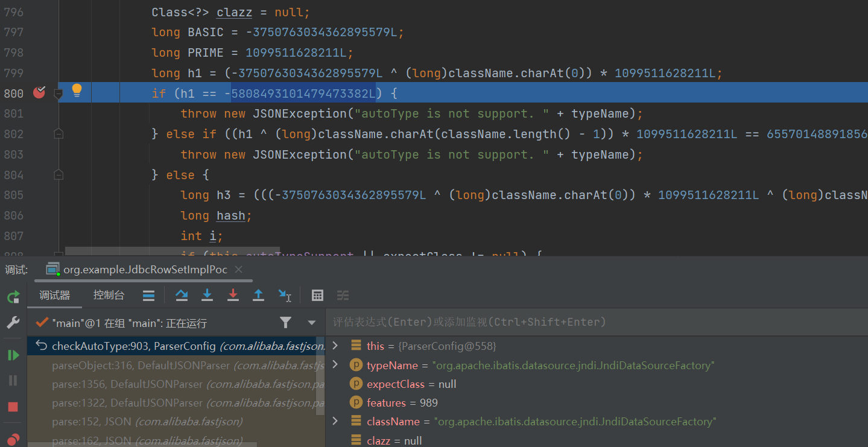Expand the typeName variable node
Viewport: 868px width, 447px height.
(336, 364)
